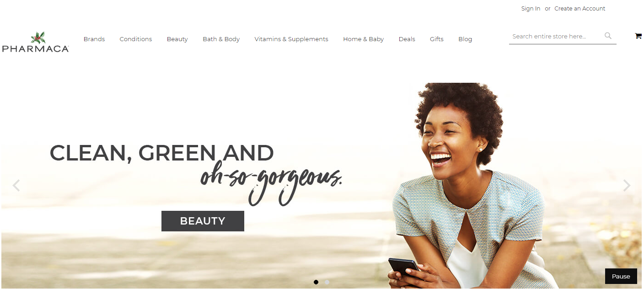
Task: Open the Gifts section
Action: (x=437, y=39)
